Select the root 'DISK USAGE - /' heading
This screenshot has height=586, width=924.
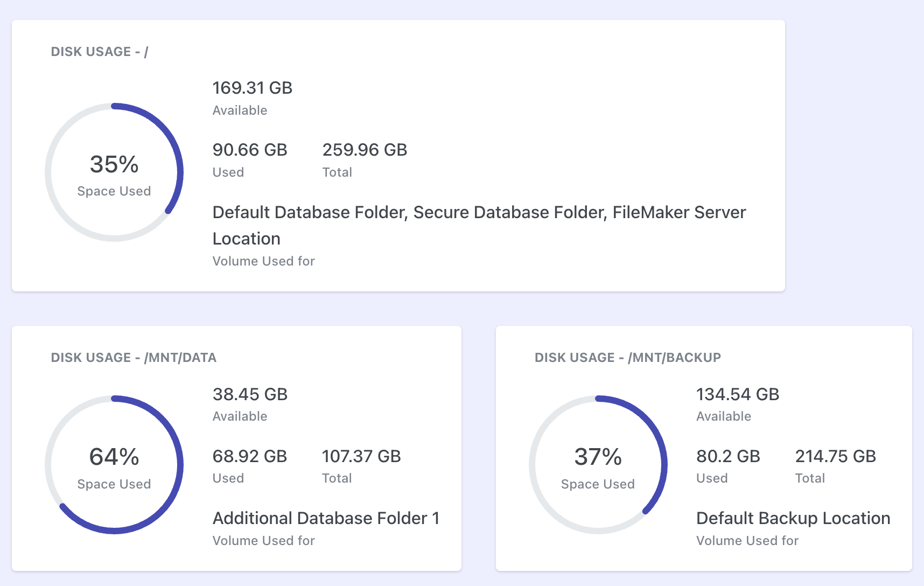[100, 52]
